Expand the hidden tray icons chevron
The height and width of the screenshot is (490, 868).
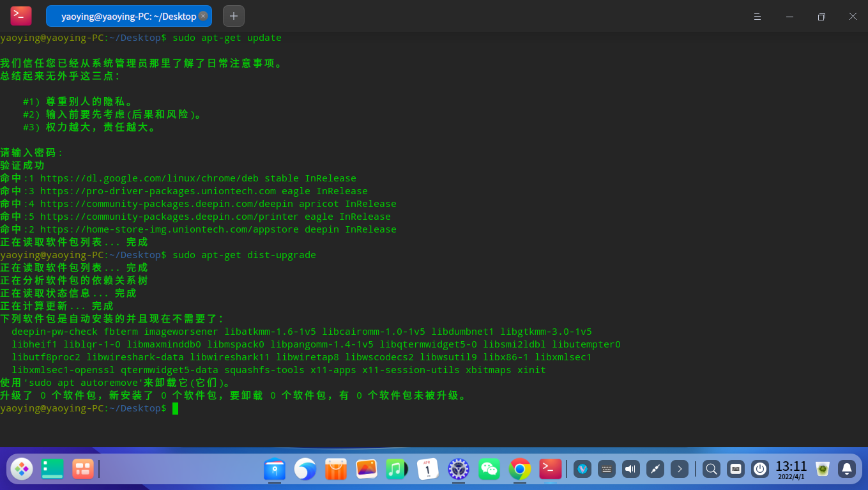tap(679, 469)
